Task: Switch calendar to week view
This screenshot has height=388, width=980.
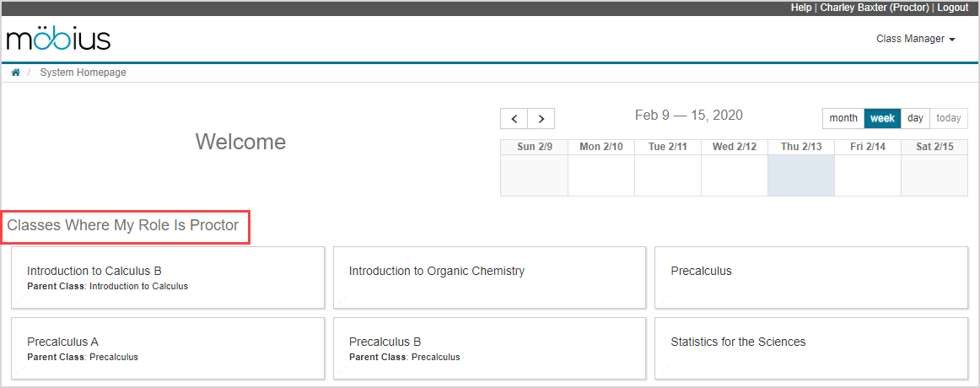Action: pos(882,118)
